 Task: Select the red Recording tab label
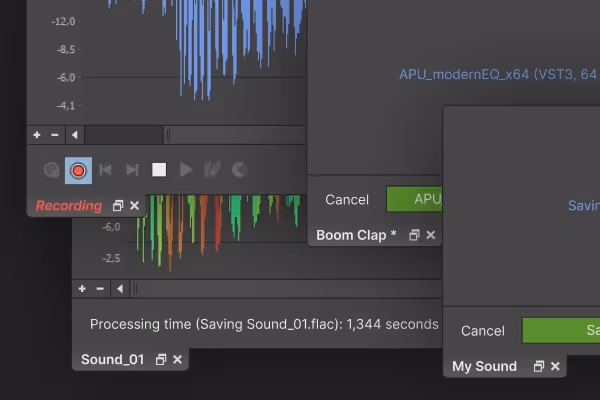69,206
